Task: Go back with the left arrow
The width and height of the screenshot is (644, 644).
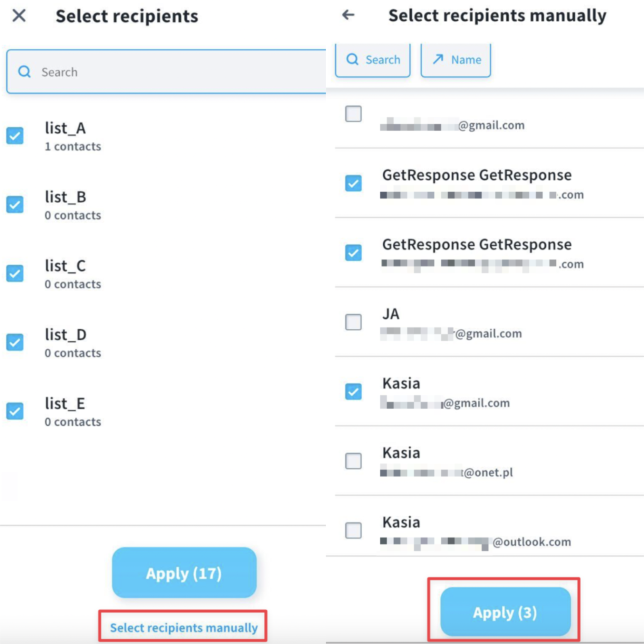Action: (348, 15)
